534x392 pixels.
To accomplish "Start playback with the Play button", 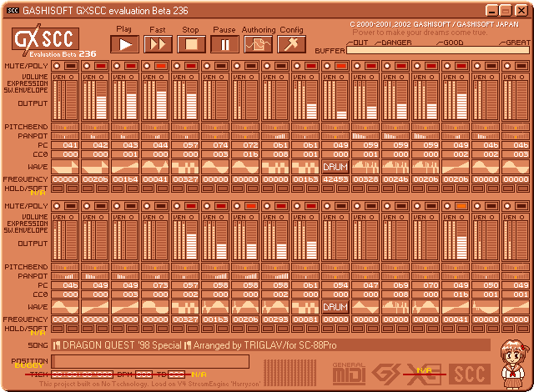I will (124, 44).
